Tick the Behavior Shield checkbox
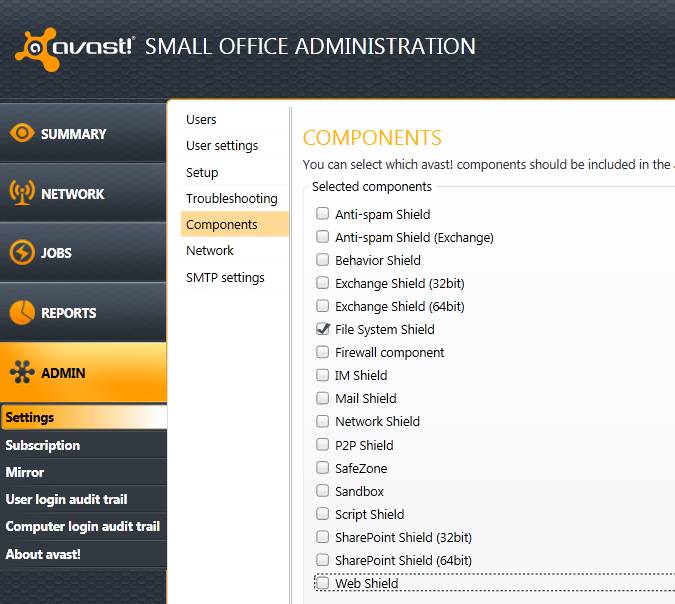This screenshot has width=675, height=604. 322,260
